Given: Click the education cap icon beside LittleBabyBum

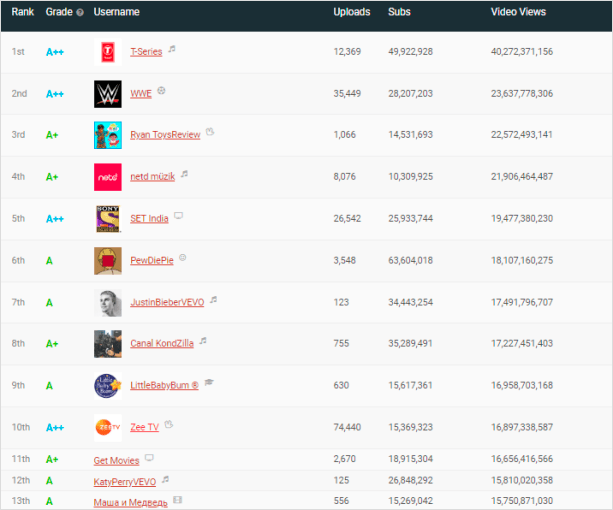Looking at the screenshot, I should click(x=209, y=383).
